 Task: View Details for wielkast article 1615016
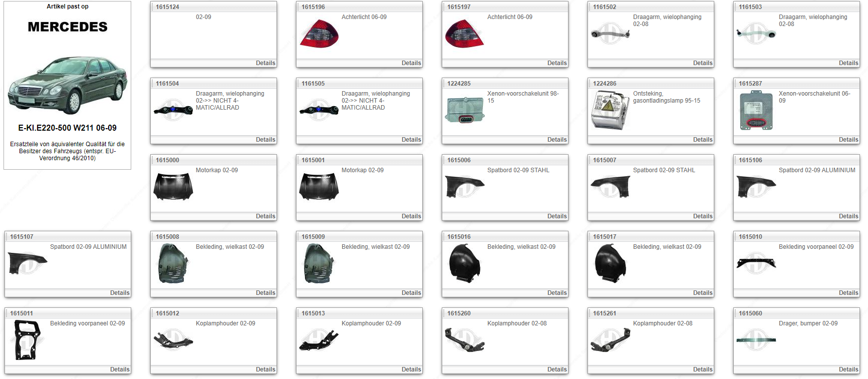point(557,293)
